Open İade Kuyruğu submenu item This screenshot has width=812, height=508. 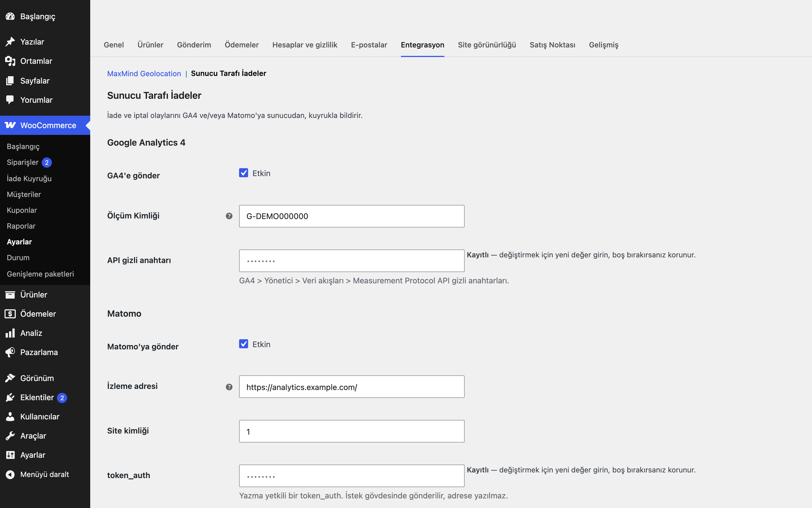tap(29, 178)
